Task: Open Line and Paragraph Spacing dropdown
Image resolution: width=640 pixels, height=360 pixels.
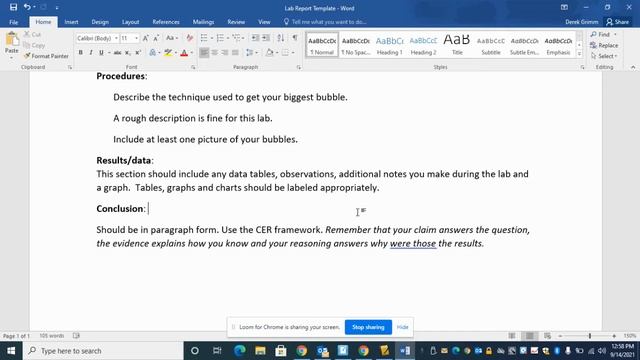Action: tap(251, 53)
